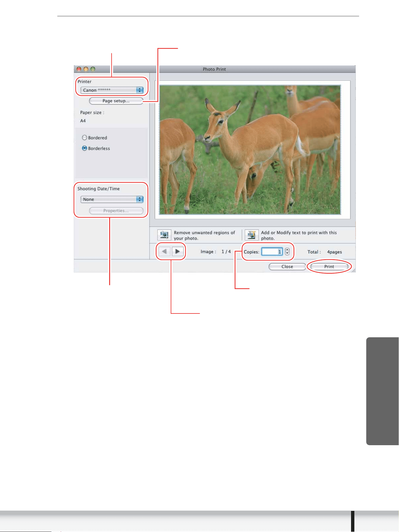Viewport: 399px width, 532px height.
Task: Click the Print button
Action: point(329,266)
